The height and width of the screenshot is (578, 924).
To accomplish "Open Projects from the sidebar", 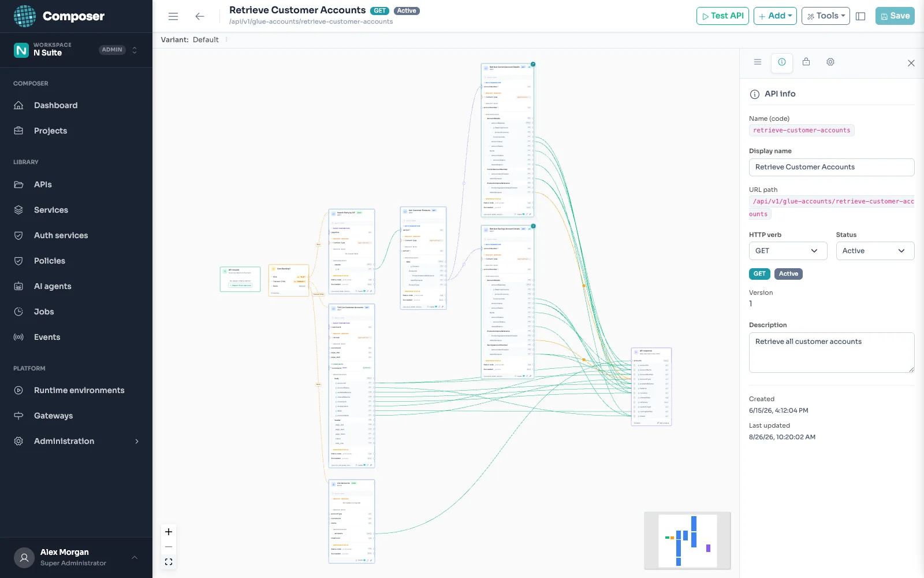I will pyautogui.click(x=50, y=131).
